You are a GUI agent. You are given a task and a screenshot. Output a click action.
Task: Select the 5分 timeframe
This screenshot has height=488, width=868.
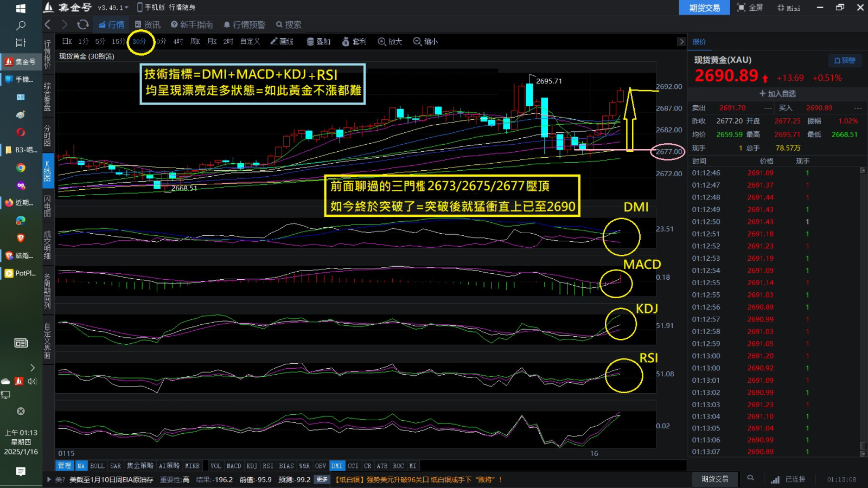(x=100, y=41)
